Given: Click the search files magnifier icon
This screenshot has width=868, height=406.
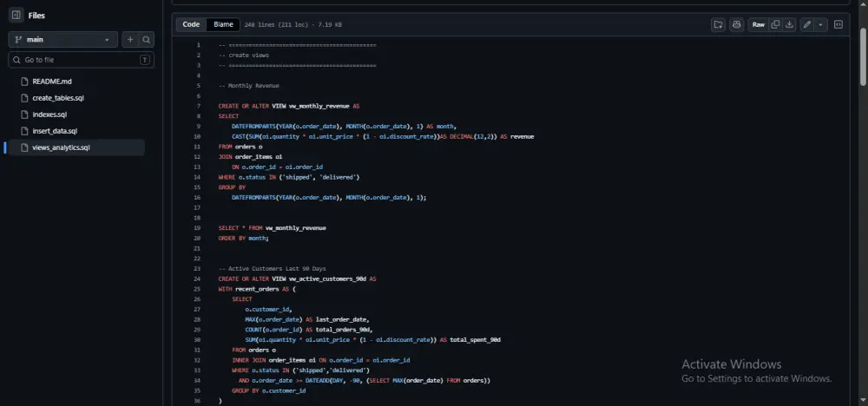Looking at the screenshot, I should [146, 40].
